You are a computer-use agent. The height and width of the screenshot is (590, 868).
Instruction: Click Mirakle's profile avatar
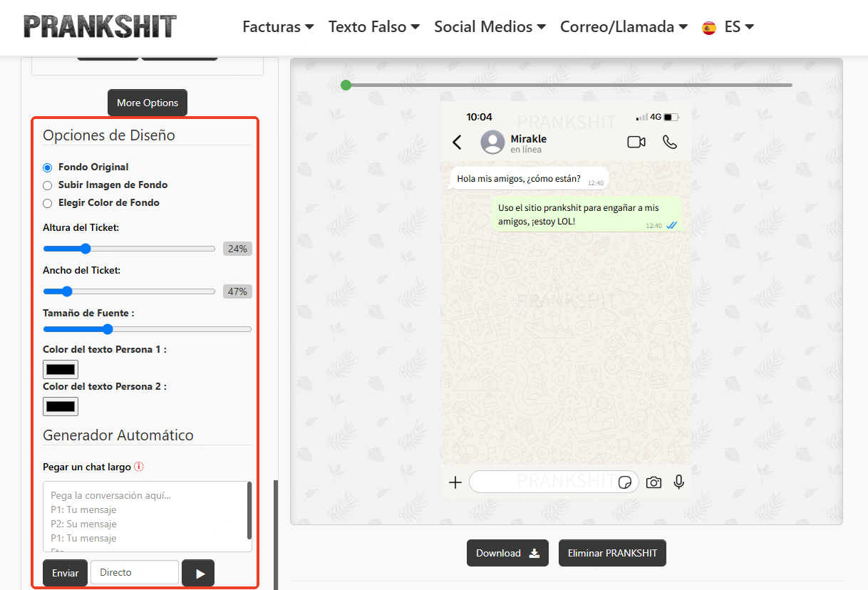[492, 143]
